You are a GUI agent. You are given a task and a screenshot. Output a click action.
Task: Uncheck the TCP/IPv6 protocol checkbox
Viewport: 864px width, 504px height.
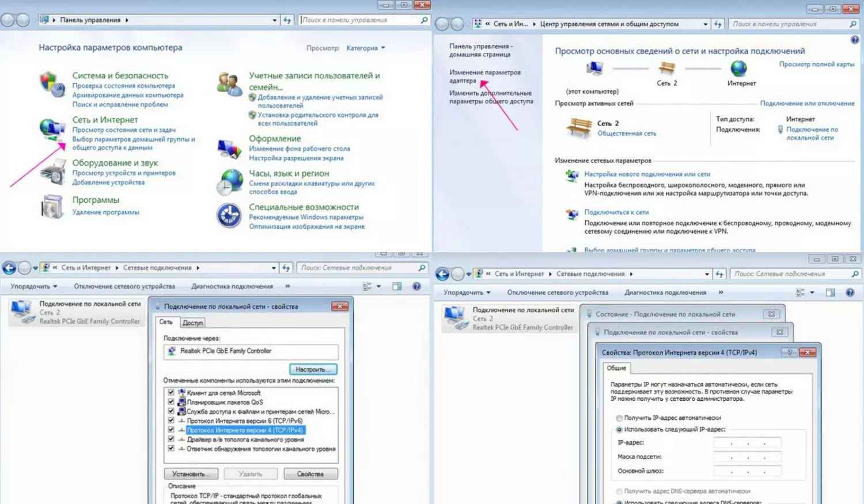pos(171,420)
